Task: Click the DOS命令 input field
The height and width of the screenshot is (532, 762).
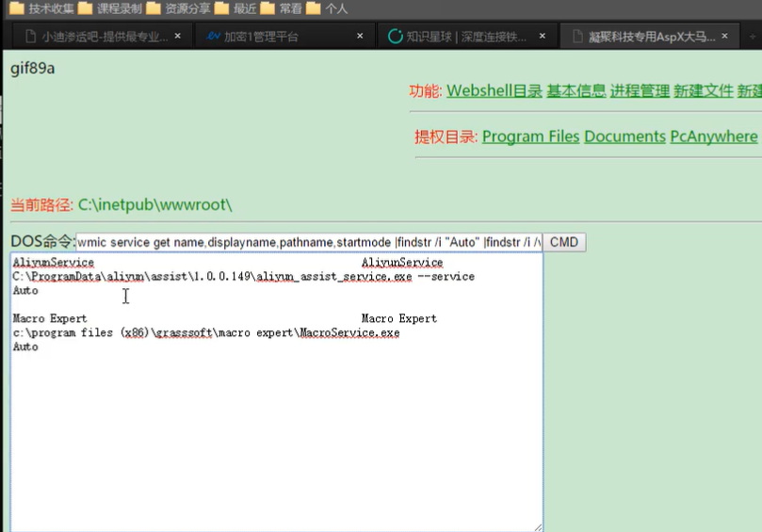Action: point(309,242)
